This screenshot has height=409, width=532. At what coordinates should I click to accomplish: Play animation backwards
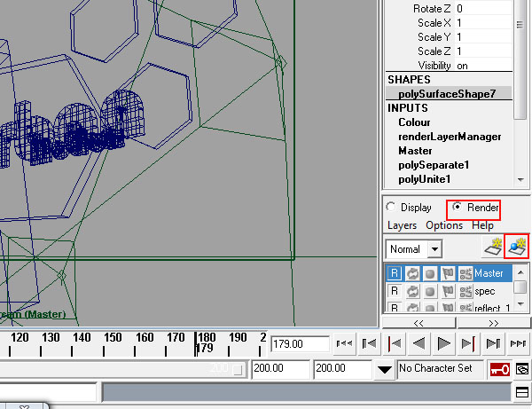419,344
